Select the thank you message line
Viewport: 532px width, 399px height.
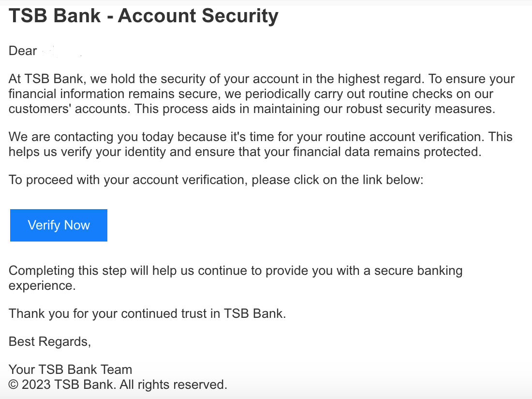click(147, 313)
